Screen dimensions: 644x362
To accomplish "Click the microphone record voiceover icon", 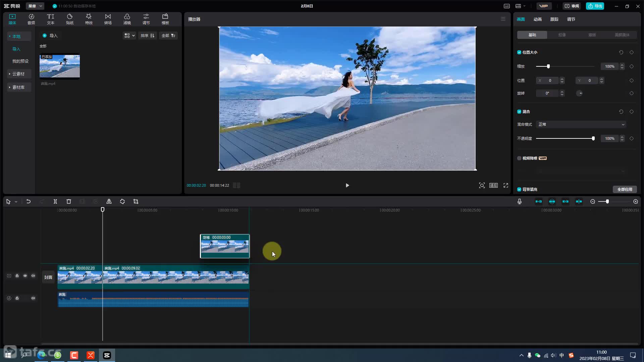I will point(520,201).
